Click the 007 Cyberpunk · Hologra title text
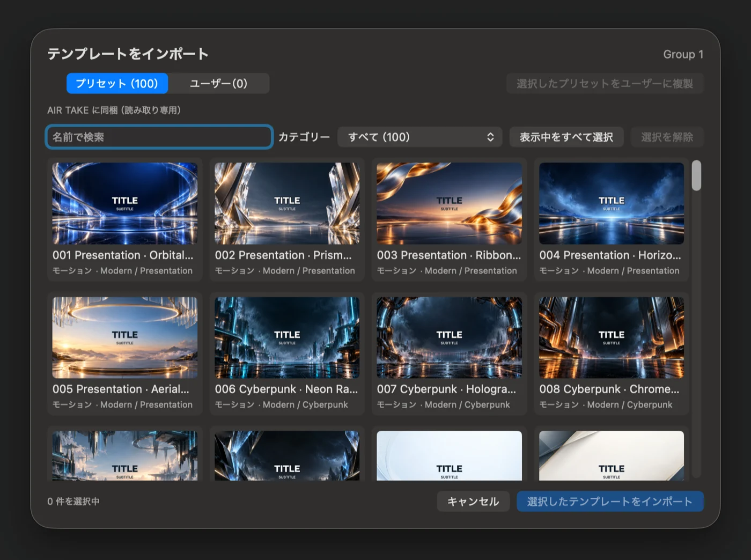This screenshot has height=560, width=751. click(x=446, y=389)
